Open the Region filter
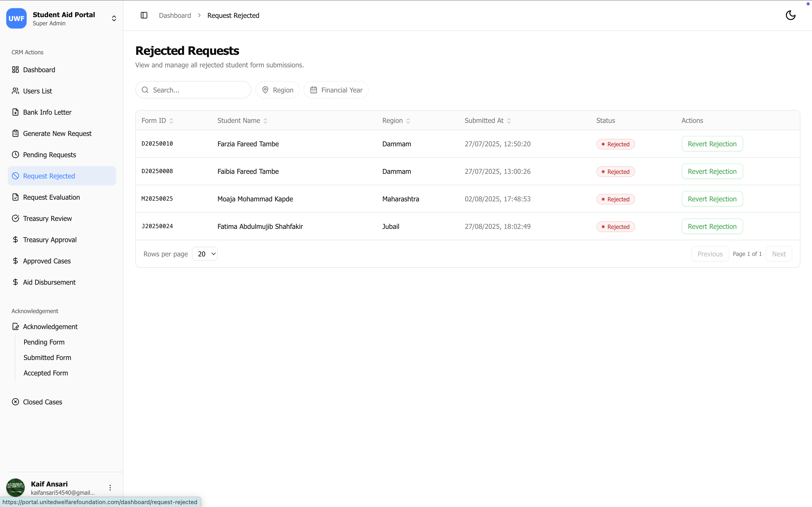The image size is (812, 507). point(277,90)
